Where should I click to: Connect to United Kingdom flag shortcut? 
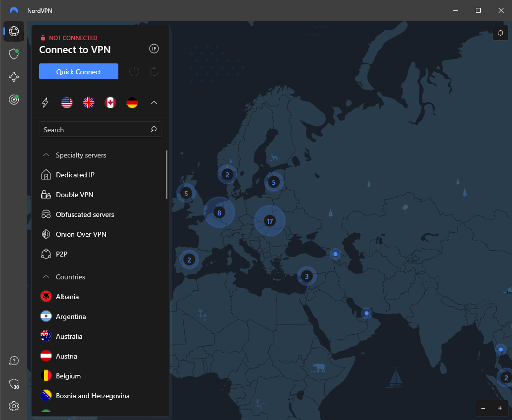(89, 103)
